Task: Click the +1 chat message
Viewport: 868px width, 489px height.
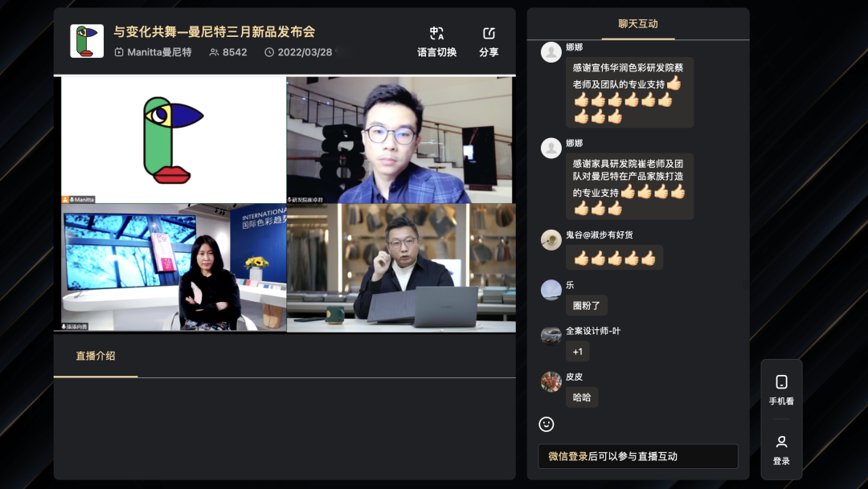Action: tap(577, 352)
